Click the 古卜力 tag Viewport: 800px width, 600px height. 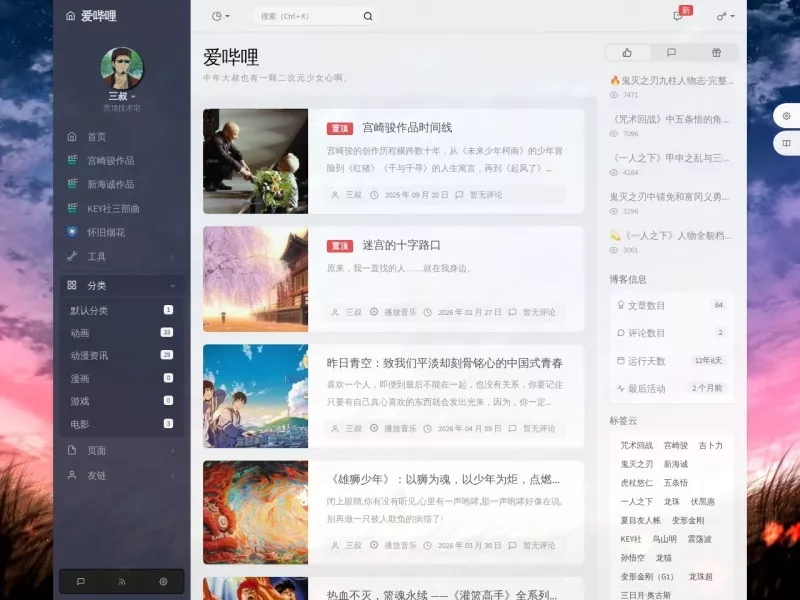(x=710, y=445)
